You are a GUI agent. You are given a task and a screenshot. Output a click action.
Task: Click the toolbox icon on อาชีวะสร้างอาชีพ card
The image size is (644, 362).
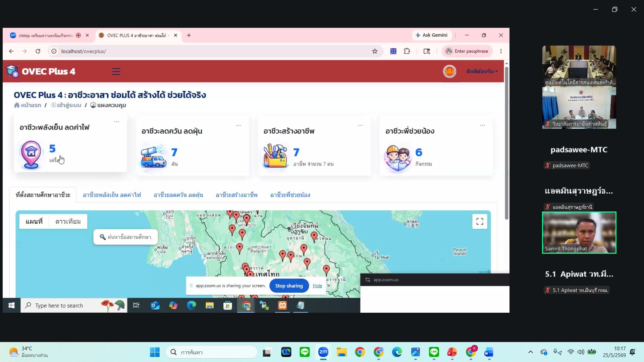point(275,156)
